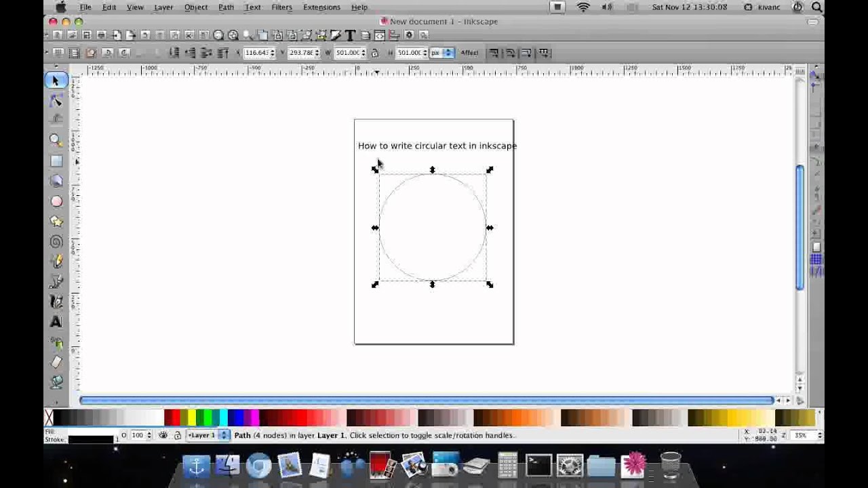Select the Pencil freehand tool
This screenshot has width=868, height=488.
tap(56, 262)
